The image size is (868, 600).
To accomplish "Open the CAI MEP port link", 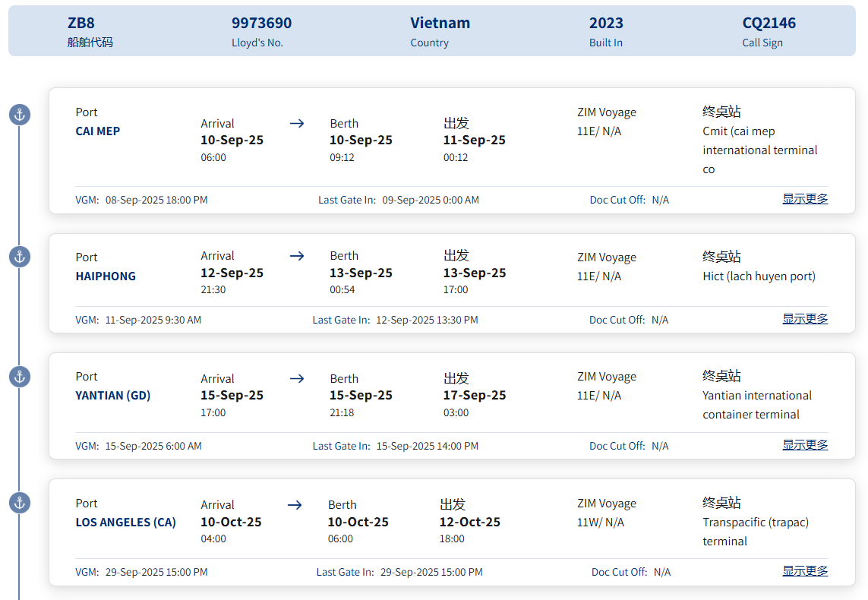I will coord(98,131).
